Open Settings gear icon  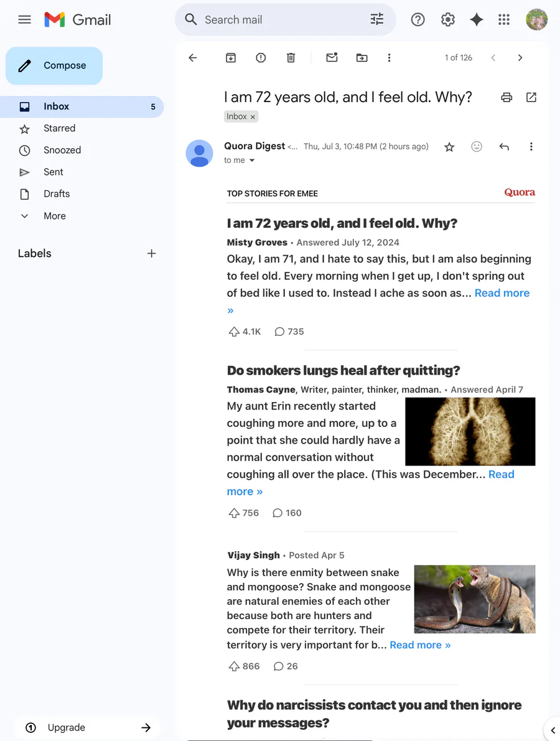[x=447, y=19]
